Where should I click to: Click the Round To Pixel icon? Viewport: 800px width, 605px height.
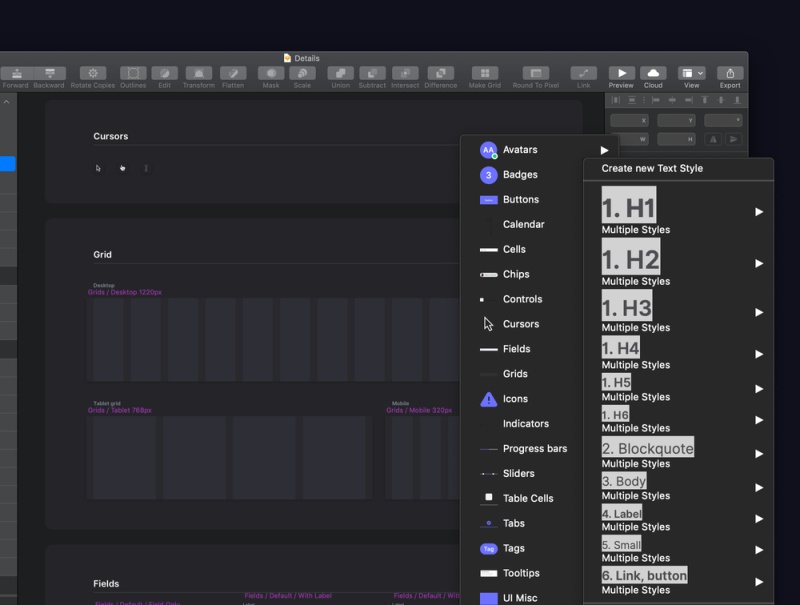click(x=536, y=73)
